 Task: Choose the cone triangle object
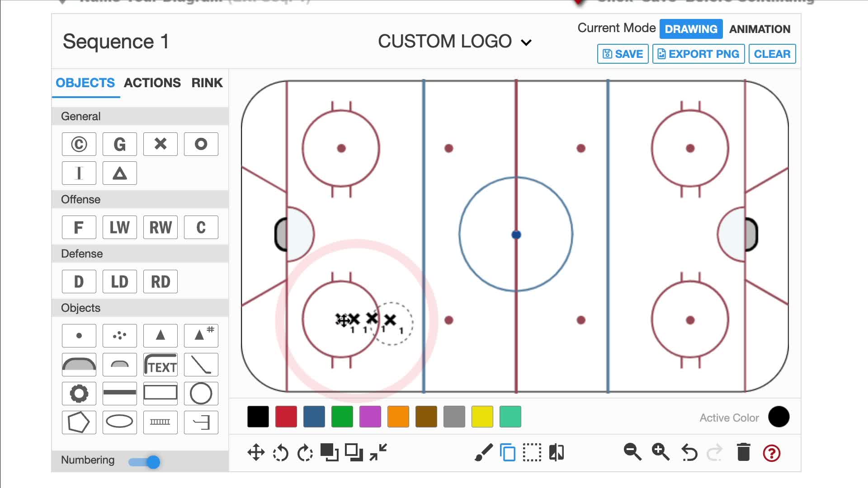[x=160, y=335]
